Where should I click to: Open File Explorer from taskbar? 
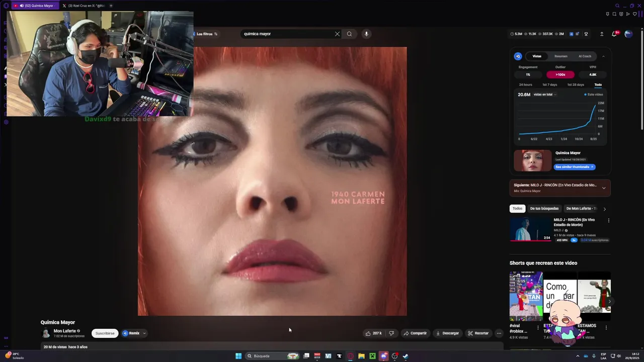[x=361, y=356]
